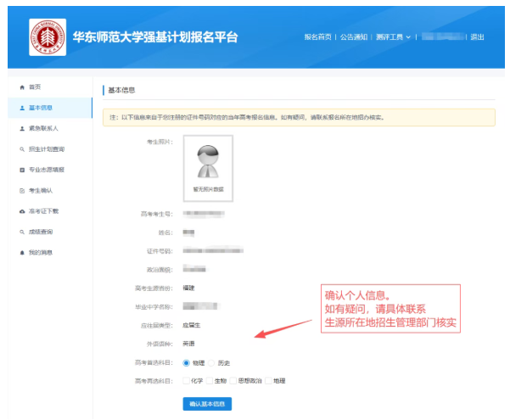Open 公告通知 in the top navigation

[x=355, y=37]
